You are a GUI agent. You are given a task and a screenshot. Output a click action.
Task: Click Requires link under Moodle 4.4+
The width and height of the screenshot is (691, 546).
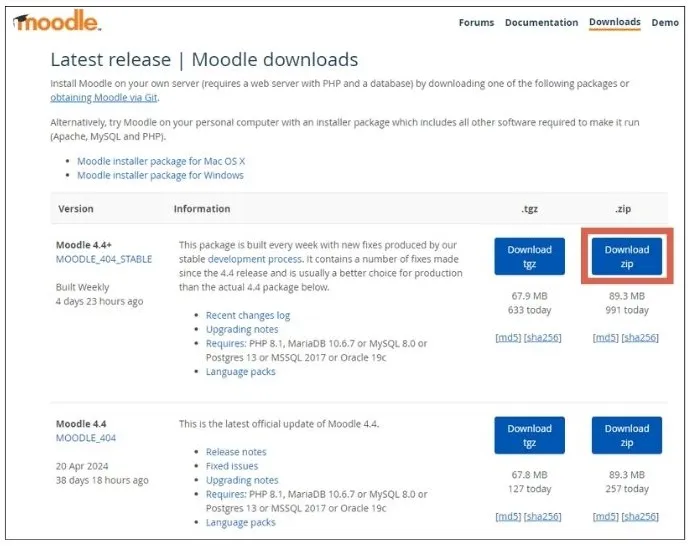226,344
